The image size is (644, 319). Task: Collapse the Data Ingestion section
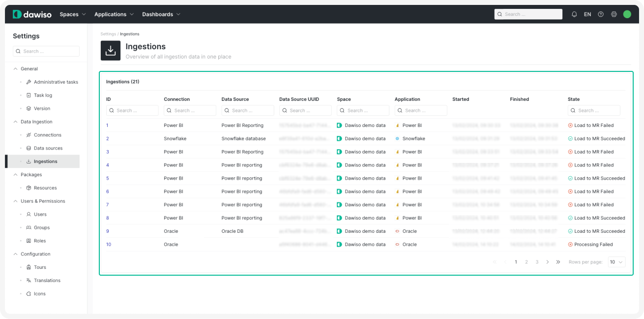click(15, 122)
